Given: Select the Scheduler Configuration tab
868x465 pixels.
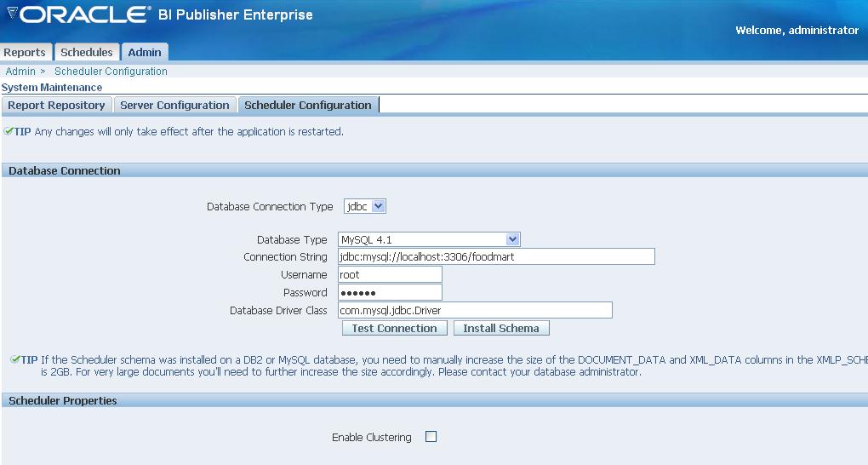Looking at the screenshot, I should pyautogui.click(x=308, y=106).
